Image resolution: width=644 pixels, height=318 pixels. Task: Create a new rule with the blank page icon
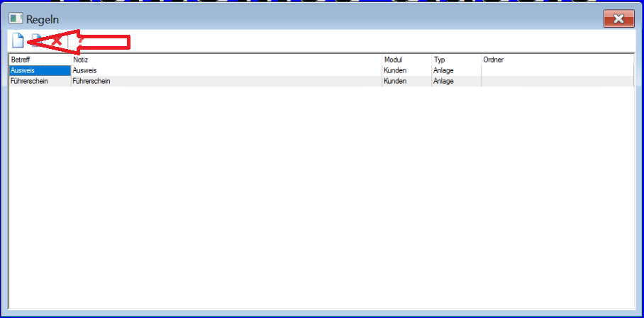(x=17, y=40)
